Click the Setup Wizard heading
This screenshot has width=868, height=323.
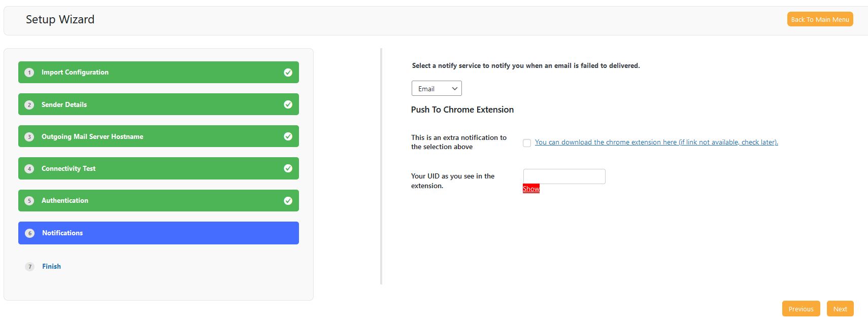coord(60,19)
